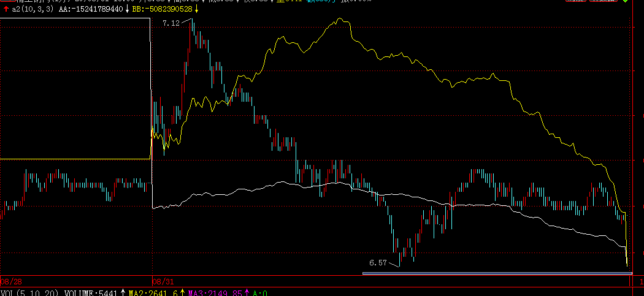The image size is (644, 296).
Task: Click the VOL(5,10,20) indicator label
Action: coord(30,293)
